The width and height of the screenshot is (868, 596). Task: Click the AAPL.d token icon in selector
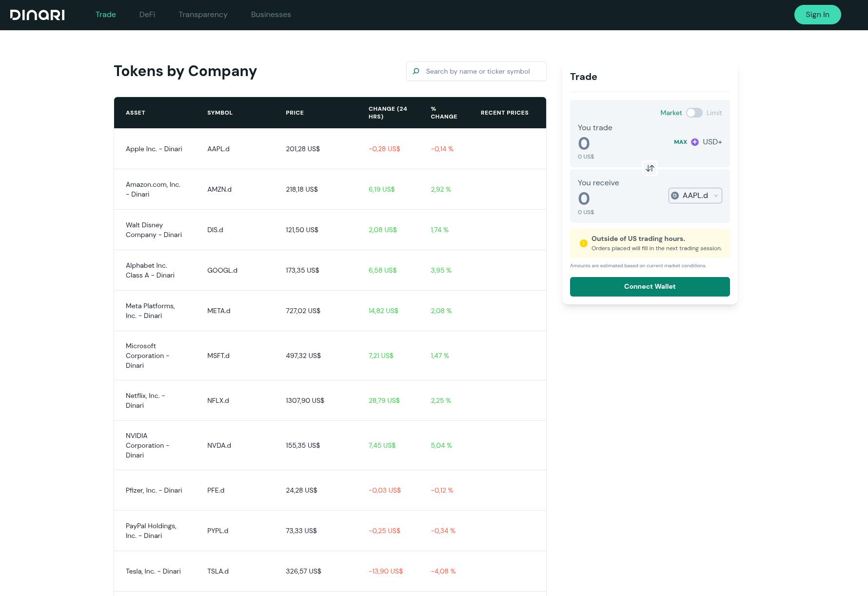click(x=675, y=196)
